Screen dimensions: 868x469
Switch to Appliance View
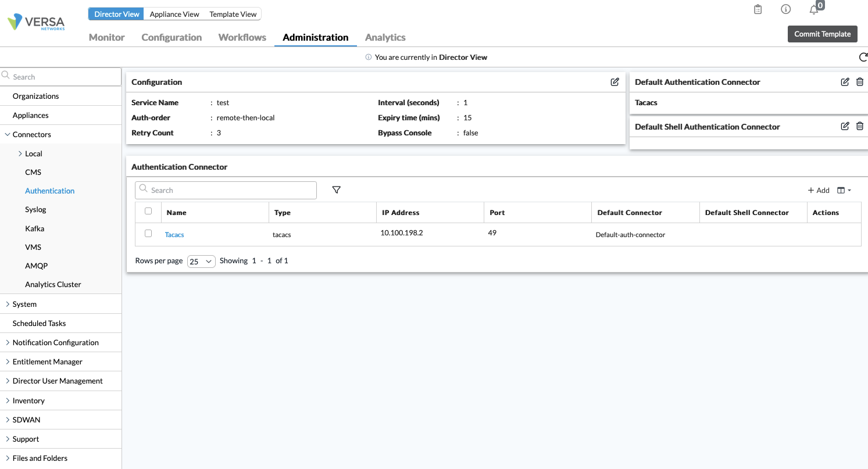coord(174,14)
